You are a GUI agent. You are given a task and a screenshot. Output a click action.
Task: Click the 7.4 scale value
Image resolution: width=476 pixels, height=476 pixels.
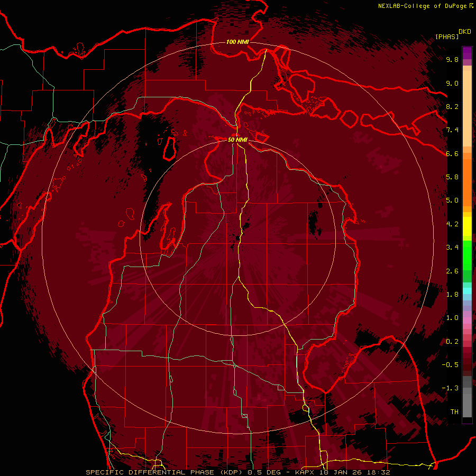tap(452, 130)
